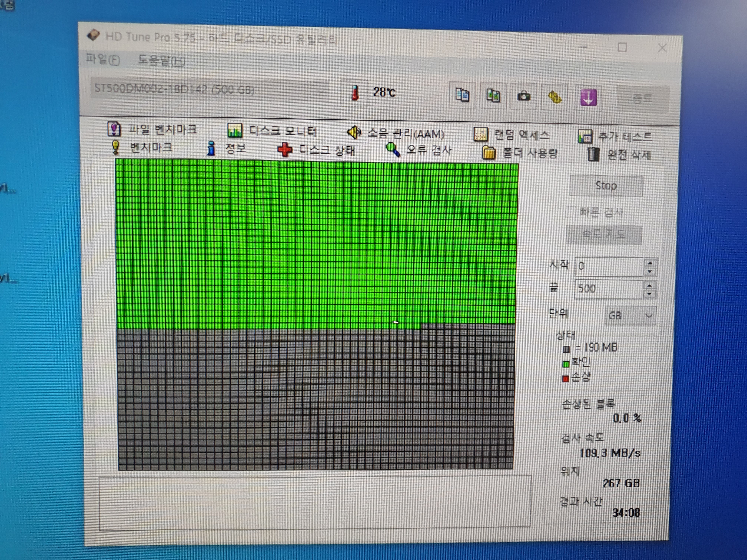
Task: Click the 0.0 % damaged blocks value
Action: (627, 418)
